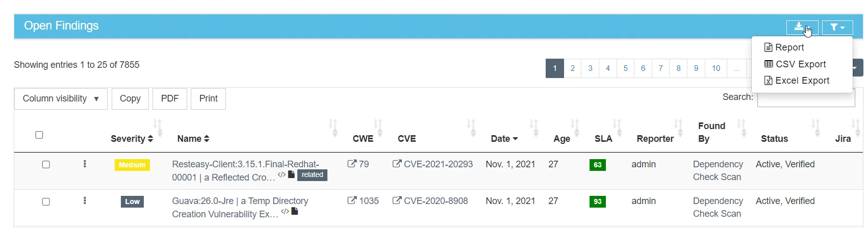The width and height of the screenshot is (868, 228).
Task: Open three-dot actions menu for Guava finding
Action: [85, 201]
